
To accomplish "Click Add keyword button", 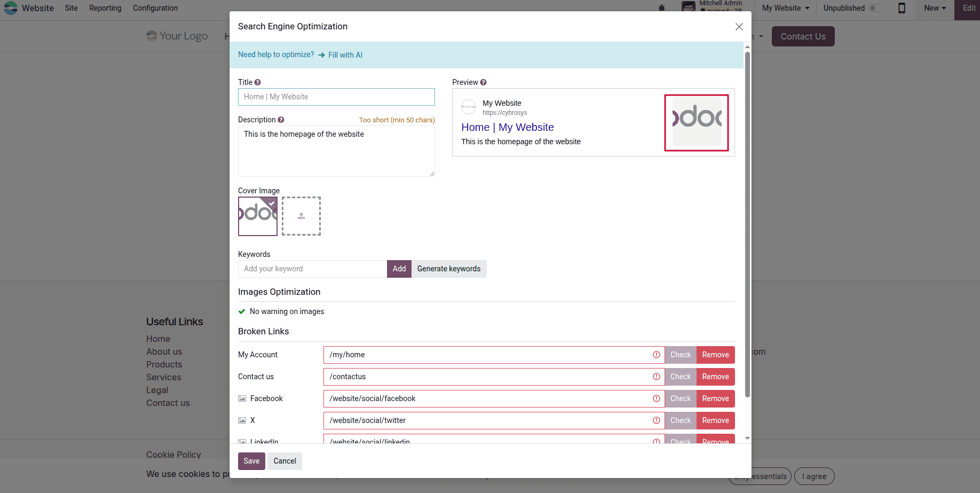I will (x=399, y=269).
